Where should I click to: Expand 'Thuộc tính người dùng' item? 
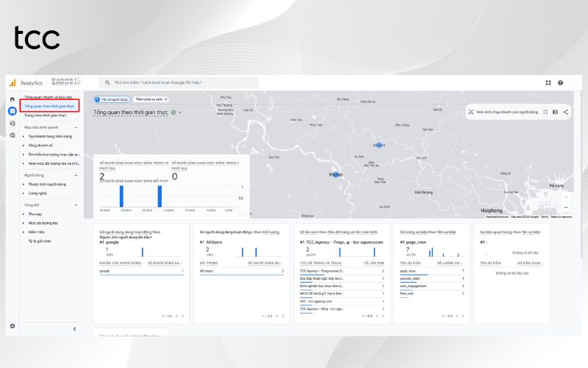pyautogui.click(x=24, y=185)
